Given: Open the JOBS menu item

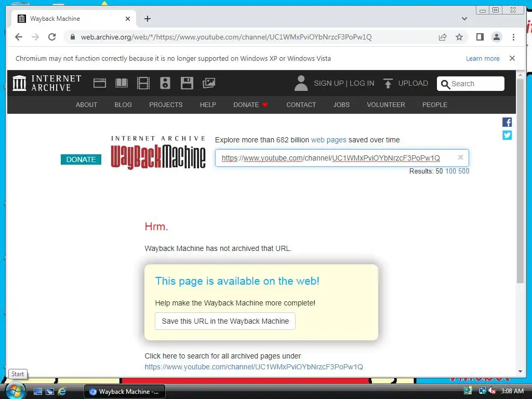Looking at the screenshot, I should [341, 105].
